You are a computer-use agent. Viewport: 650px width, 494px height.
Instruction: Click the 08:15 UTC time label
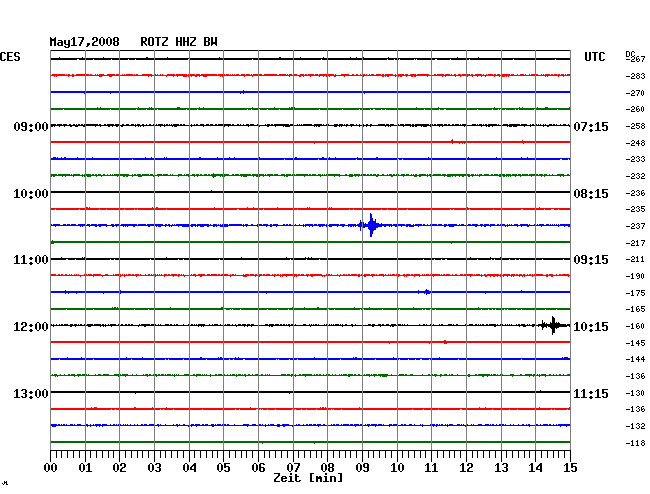click(591, 194)
